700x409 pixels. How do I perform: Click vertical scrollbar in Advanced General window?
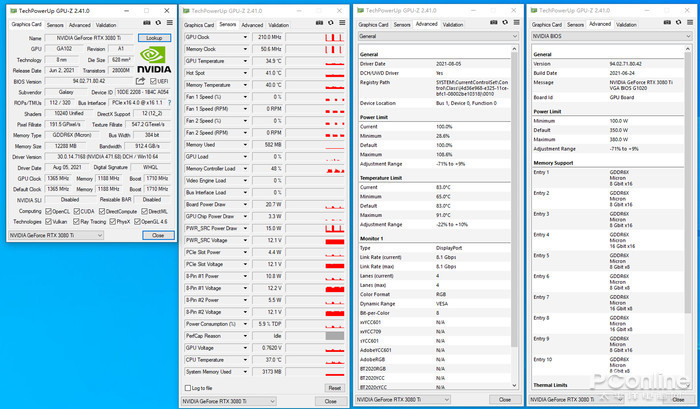click(514, 200)
